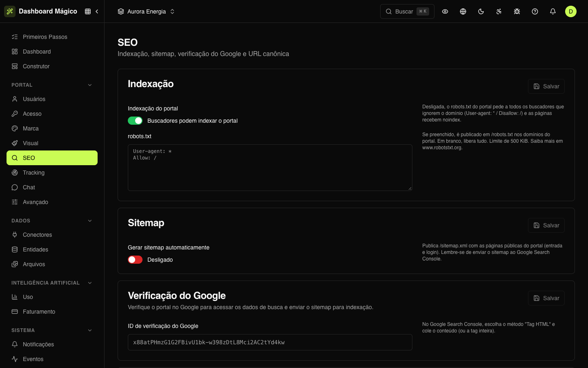Screen dimensions: 588x368
Task: Click inside the robots.txt text area
Action: [x=270, y=168]
